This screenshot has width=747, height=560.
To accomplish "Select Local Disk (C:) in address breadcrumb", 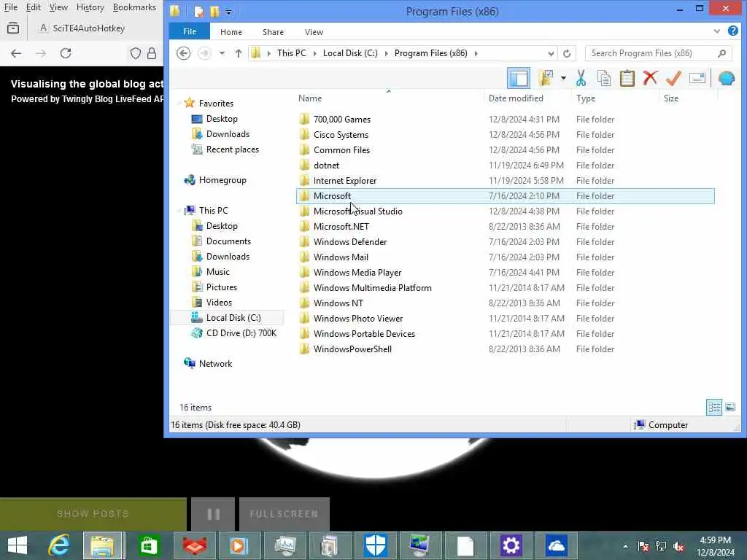I will (350, 53).
